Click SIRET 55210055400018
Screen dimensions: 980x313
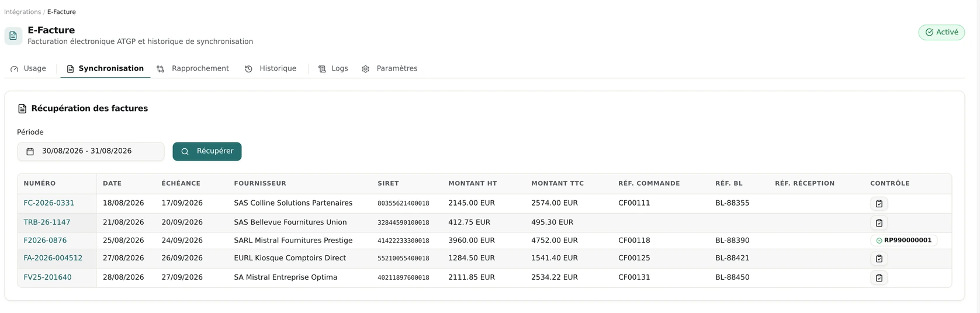(403, 259)
